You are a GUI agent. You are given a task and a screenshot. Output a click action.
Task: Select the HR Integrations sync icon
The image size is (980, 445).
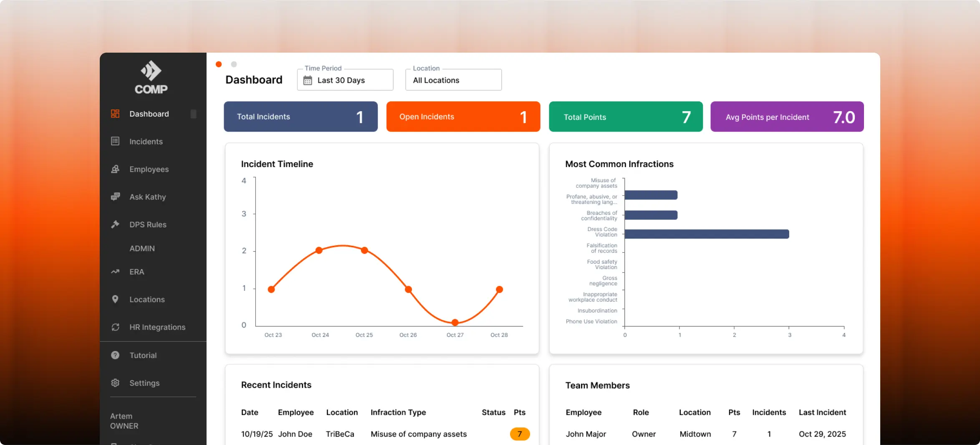(x=115, y=327)
